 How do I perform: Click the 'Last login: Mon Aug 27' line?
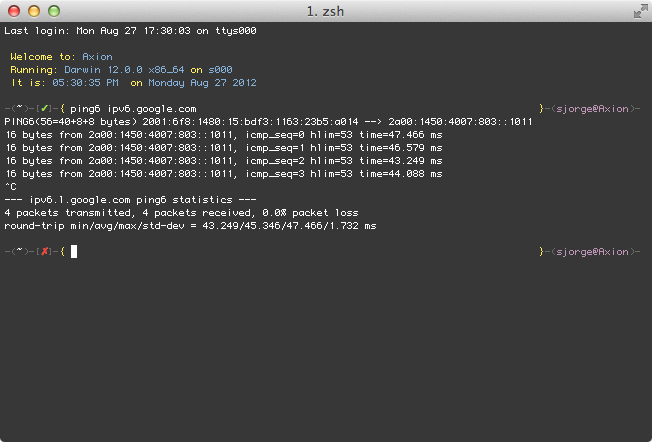point(130,31)
